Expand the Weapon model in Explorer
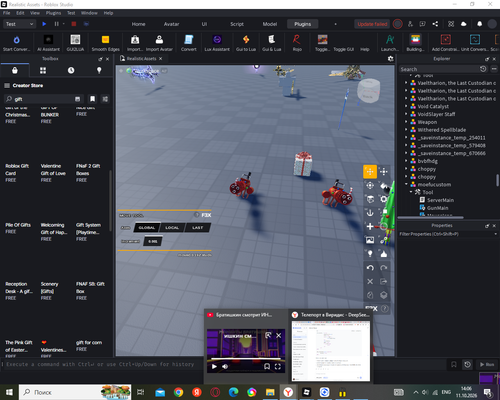Viewport: 500px width, 400px height. (406, 122)
